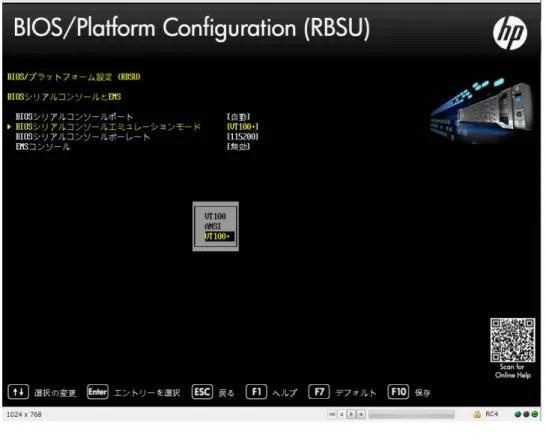Viewport: 546px width, 438px height.
Task: Click the 1024 x 768 resolution label
Action: point(24,415)
